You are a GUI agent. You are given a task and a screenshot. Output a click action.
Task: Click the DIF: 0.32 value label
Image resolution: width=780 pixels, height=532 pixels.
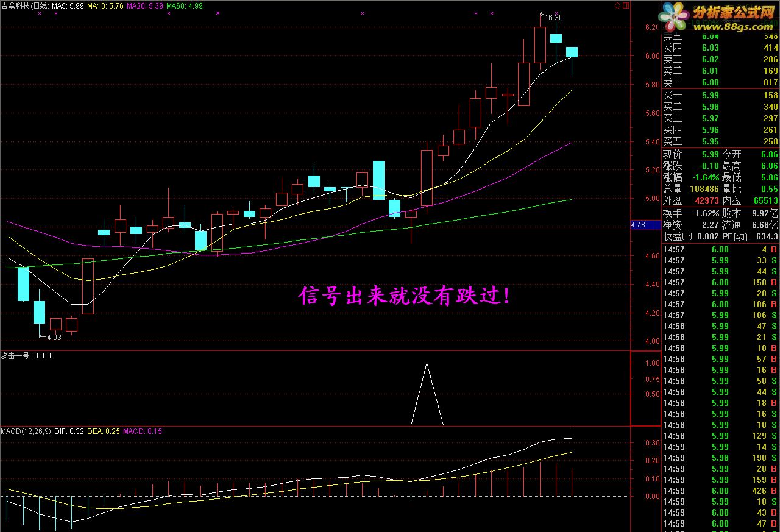click(x=69, y=431)
